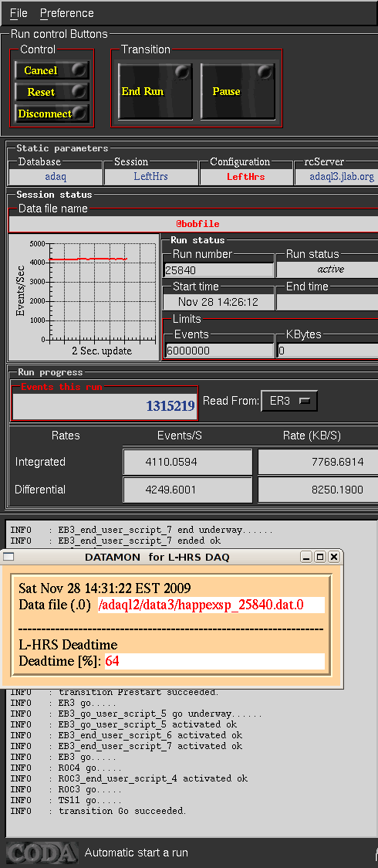Click the round indicator on Reset button
This screenshot has width=378, height=868.
pyautogui.click(x=79, y=91)
